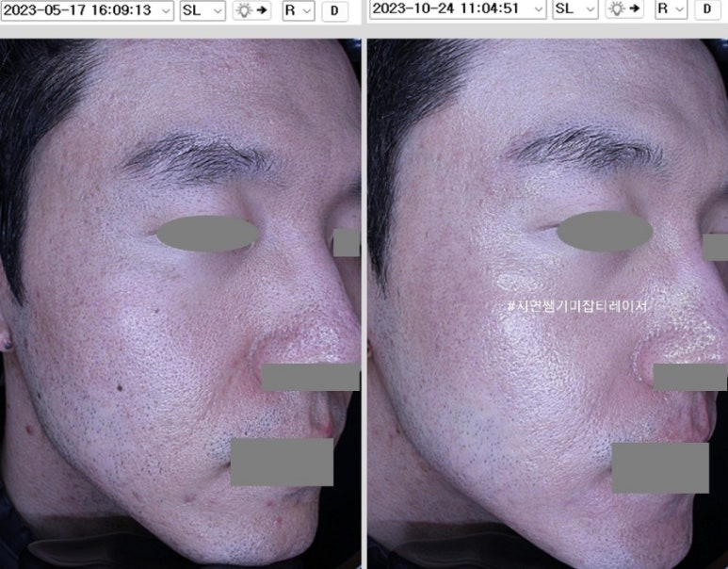
Task: Click the vertical divider between the two photos
Action: pos(364,301)
